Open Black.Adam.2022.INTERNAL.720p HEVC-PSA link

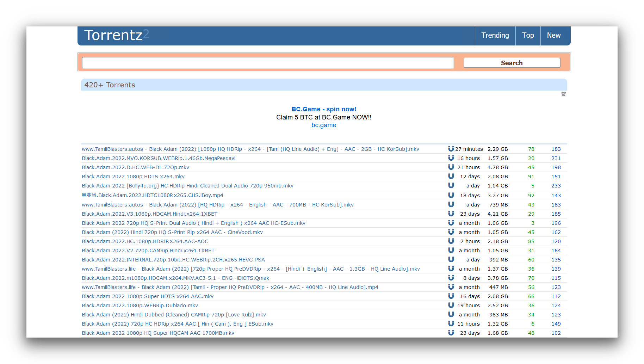(173, 260)
